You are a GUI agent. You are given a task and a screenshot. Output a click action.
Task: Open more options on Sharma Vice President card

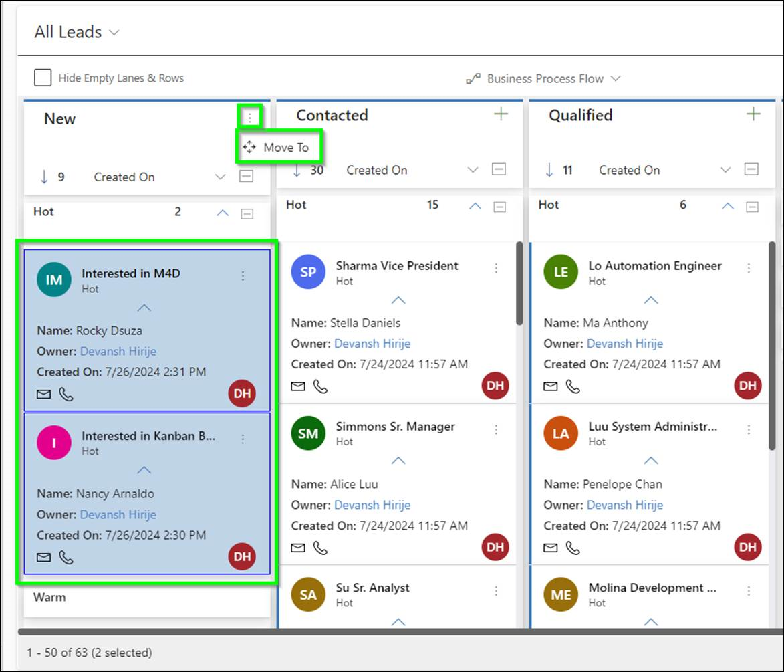pyautogui.click(x=496, y=268)
